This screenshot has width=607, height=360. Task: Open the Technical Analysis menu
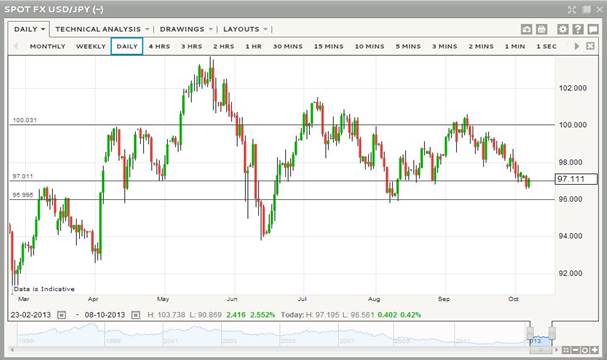102,29
